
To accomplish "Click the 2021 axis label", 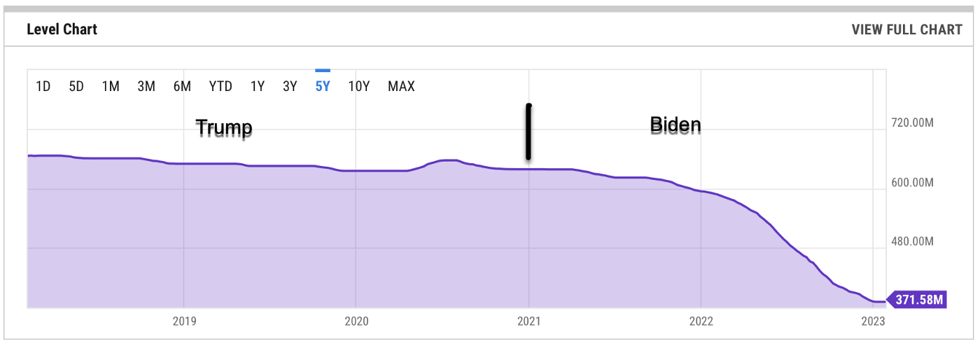I will 528,321.
